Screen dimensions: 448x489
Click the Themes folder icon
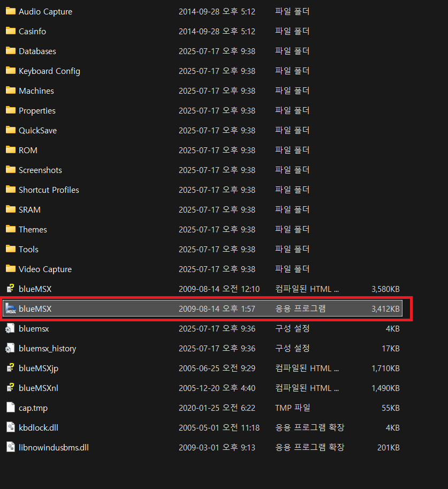click(11, 229)
